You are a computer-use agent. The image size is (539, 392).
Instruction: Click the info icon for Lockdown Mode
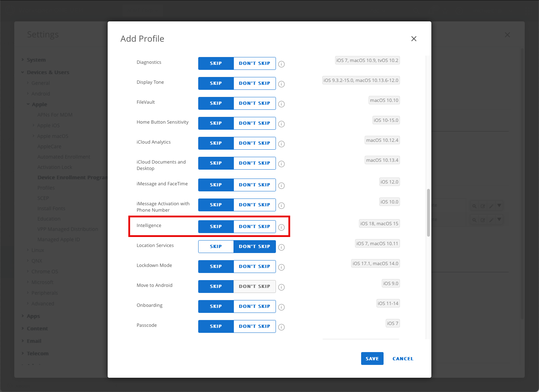pyautogui.click(x=281, y=267)
